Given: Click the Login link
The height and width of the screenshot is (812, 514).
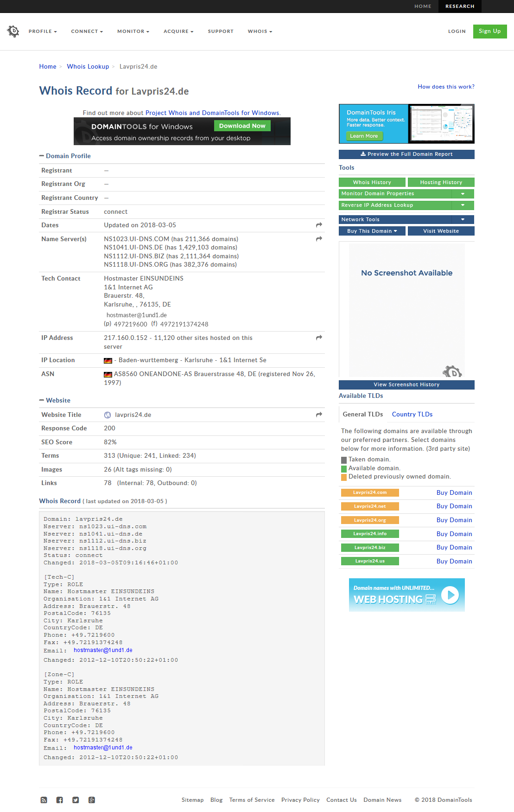Looking at the screenshot, I should 457,32.
